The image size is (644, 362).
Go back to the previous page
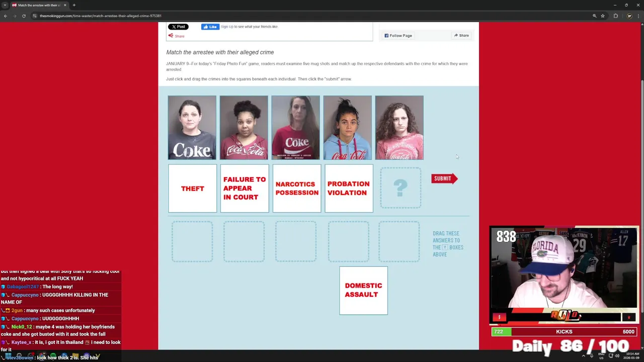[6, 16]
